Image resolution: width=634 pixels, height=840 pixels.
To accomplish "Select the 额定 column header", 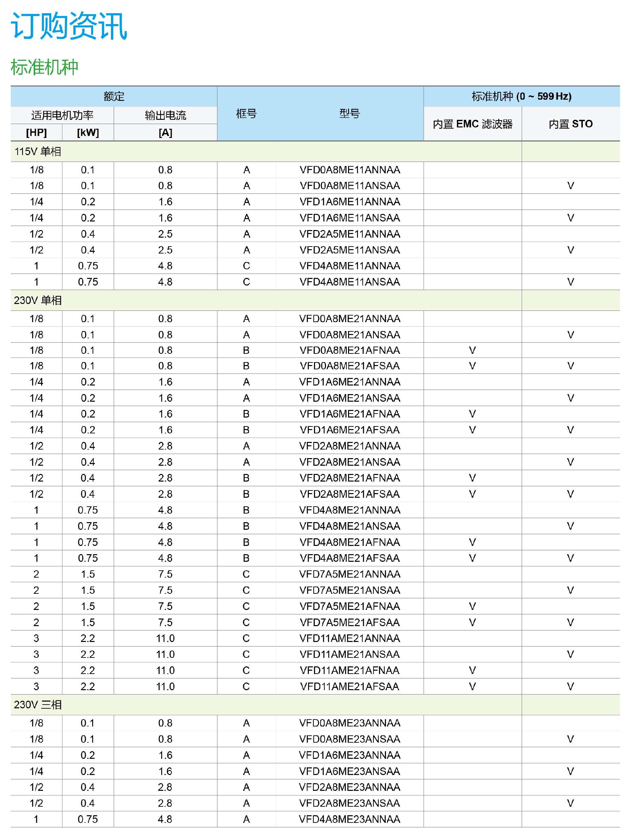I will (114, 96).
